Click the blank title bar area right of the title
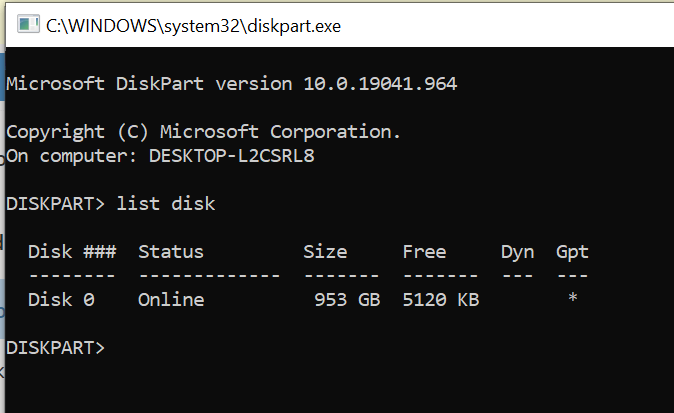 507,26
